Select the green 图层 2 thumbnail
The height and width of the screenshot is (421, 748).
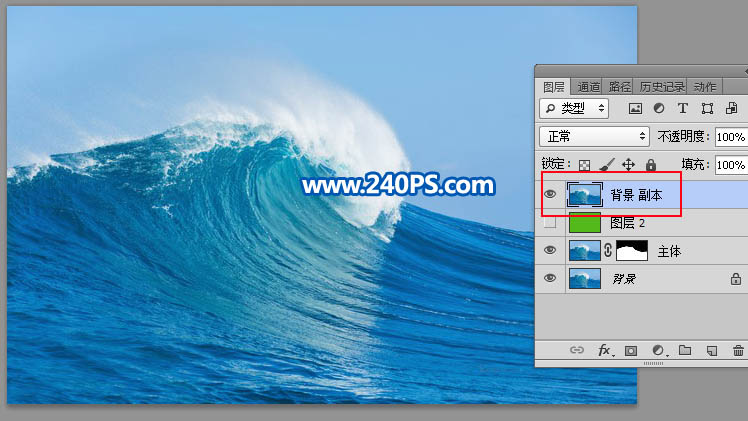(585, 223)
